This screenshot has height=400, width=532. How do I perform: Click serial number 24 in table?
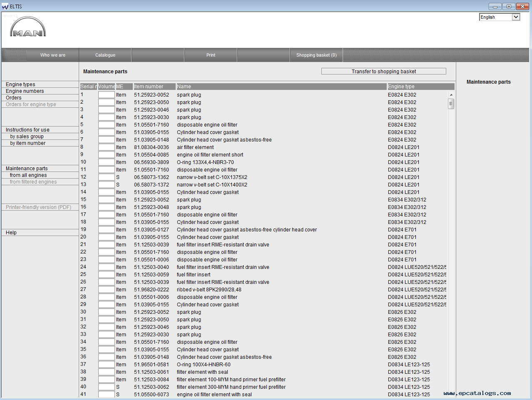pos(83,267)
